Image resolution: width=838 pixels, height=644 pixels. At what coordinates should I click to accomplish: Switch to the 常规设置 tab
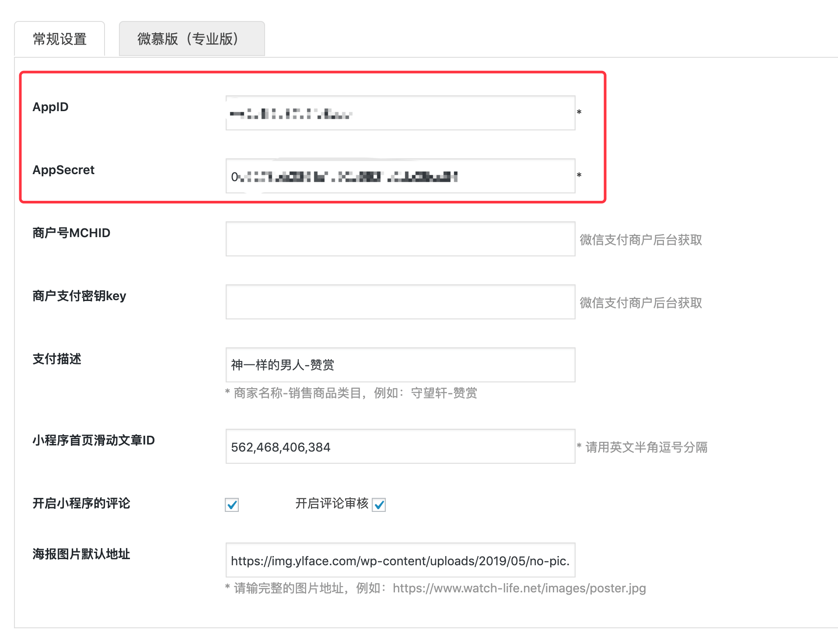[59, 39]
